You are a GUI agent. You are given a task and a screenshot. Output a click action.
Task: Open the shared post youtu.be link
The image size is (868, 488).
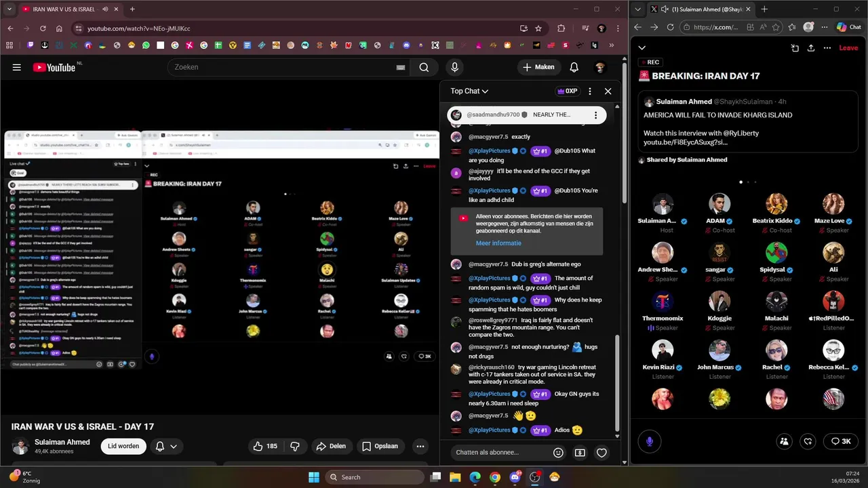[x=686, y=142]
